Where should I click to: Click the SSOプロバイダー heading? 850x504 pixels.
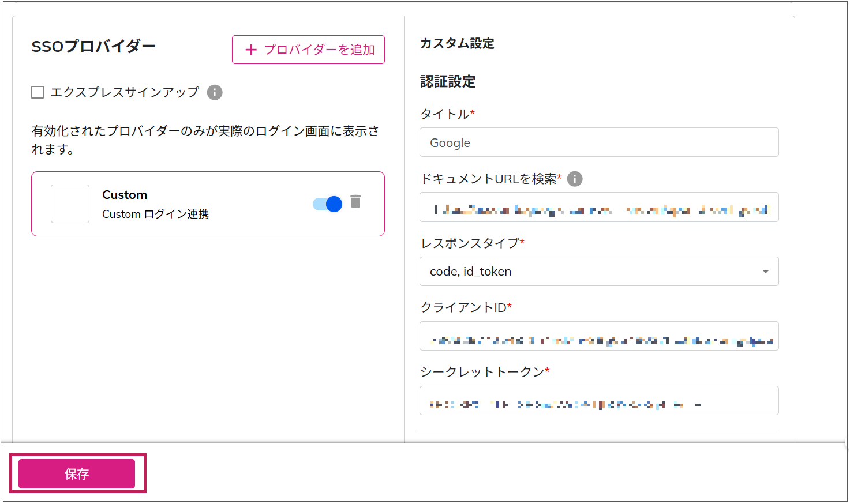pyautogui.click(x=93, y=47)
